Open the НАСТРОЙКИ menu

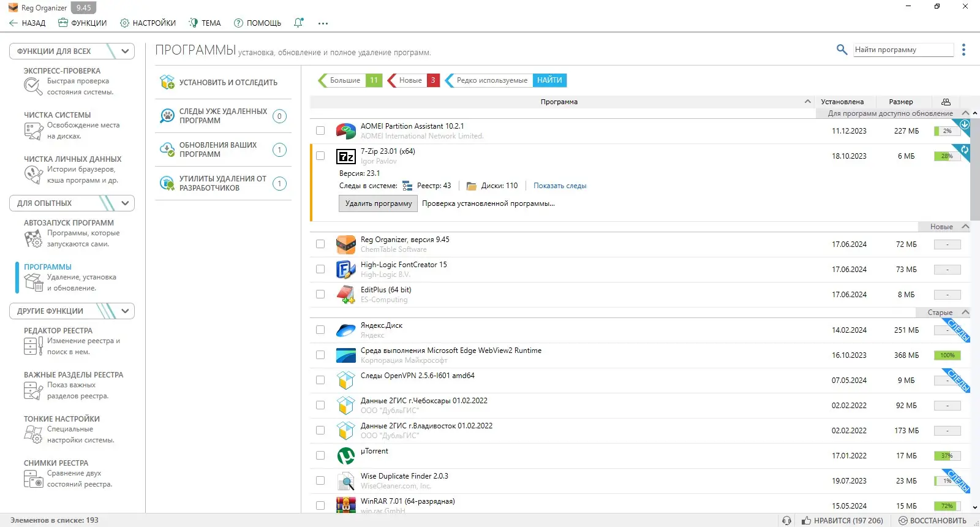pos(148,23)
